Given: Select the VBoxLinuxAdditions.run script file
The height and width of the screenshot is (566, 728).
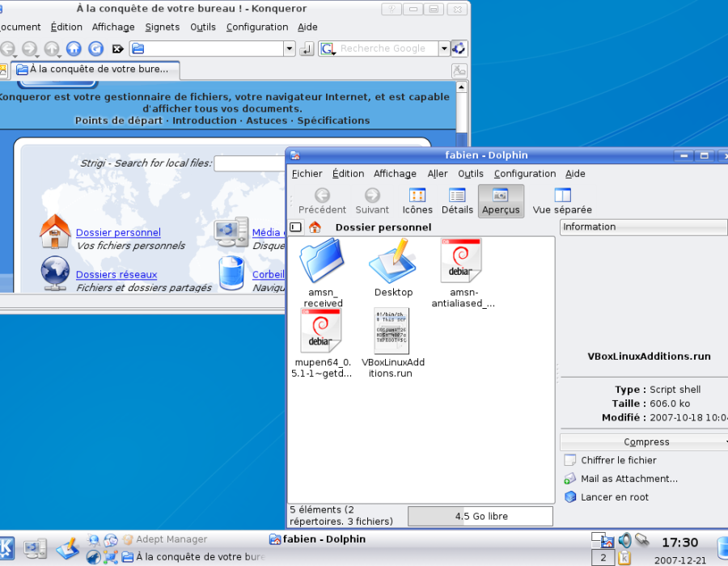Looking at the screenshot, I should click(x=392, y=343).
